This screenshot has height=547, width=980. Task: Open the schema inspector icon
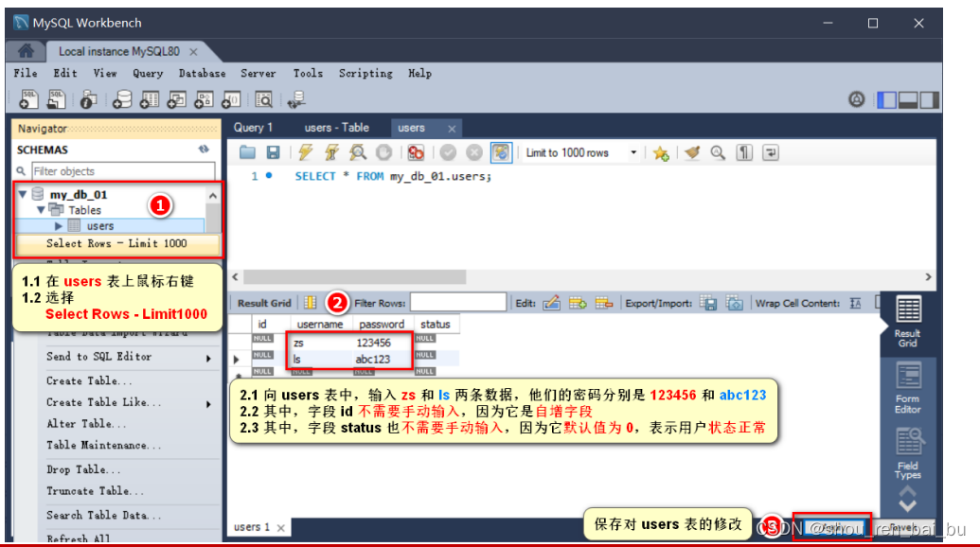pos(88,99)
